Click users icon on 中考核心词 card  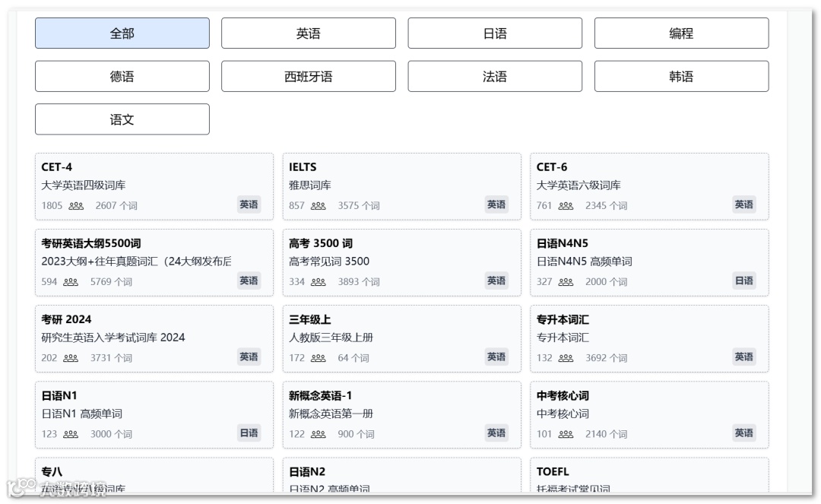pos(566,434)
